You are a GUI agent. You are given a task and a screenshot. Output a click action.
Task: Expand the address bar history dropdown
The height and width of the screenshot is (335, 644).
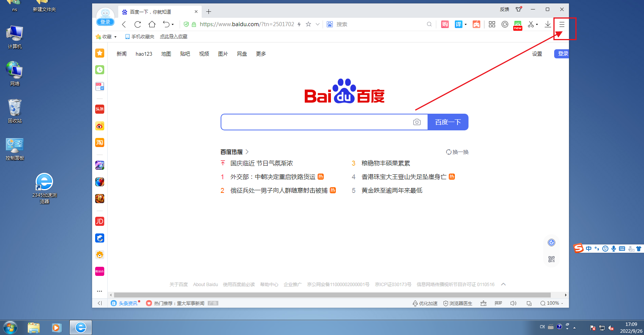click(x=318, y=24)
